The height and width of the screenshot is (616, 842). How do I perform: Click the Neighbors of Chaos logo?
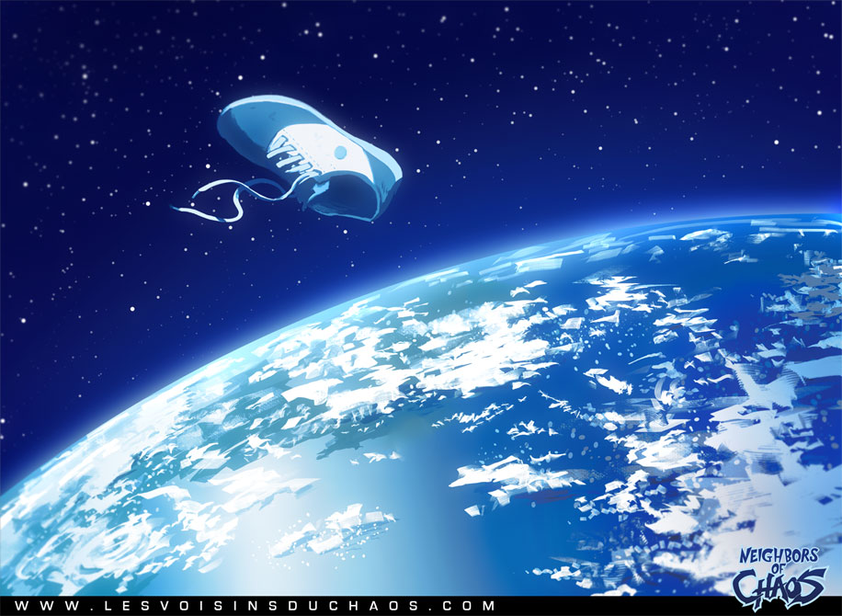click(x=779, y=574)
